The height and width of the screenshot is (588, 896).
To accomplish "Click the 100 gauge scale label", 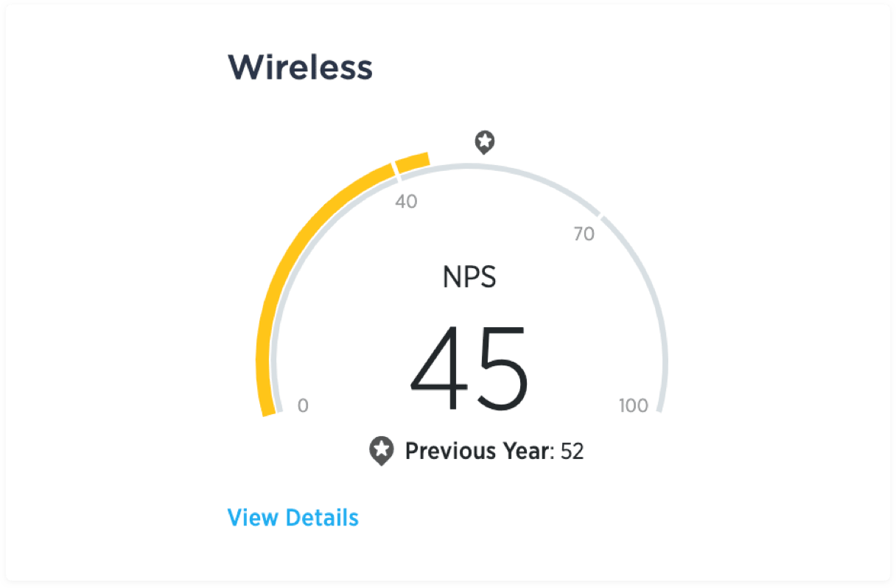I will [633, 405].
